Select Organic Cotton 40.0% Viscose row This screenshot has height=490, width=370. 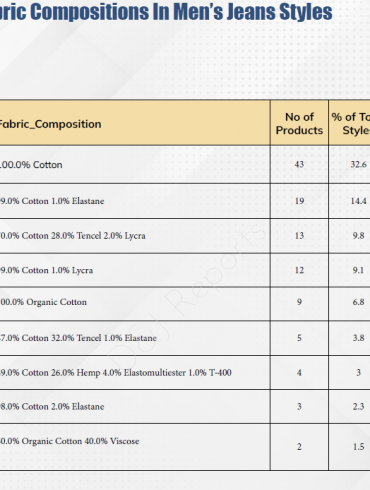(69, 441)
